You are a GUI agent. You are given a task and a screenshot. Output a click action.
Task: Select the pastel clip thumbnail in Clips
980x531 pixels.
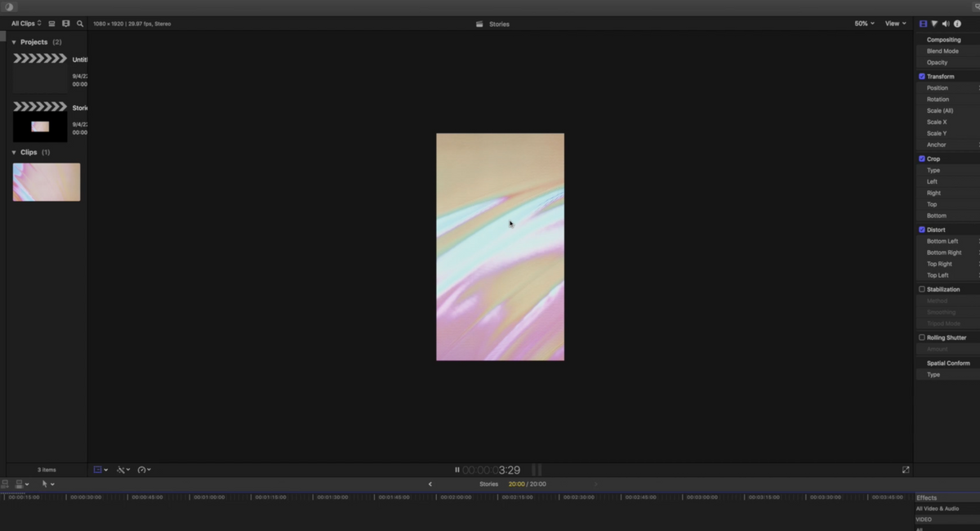[x=47, y=182]
